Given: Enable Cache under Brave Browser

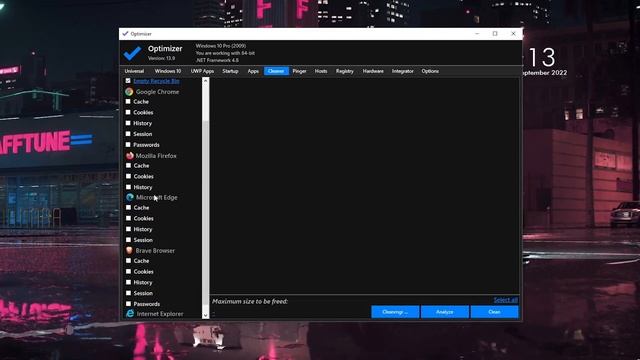Looking at the screenshot, I should (128, 260).
